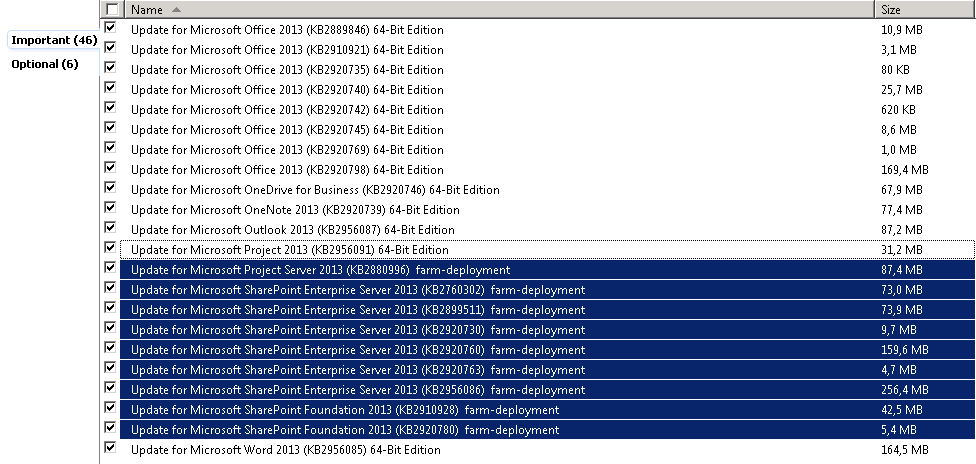This screenshot has width=976, height=464.
Task: Untick Project Server 2013 KB2880996 checkbox
Action: pyautogui.click(x=110, y=268)
